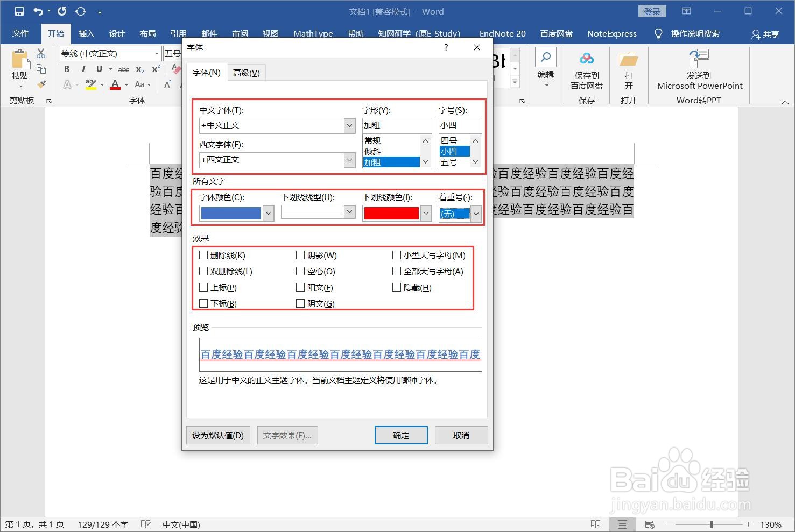Image resolution: width=795 pixels, height=532 pixels.
Task: Enable the 删除线 checkbox
Action: coord(203,255)
